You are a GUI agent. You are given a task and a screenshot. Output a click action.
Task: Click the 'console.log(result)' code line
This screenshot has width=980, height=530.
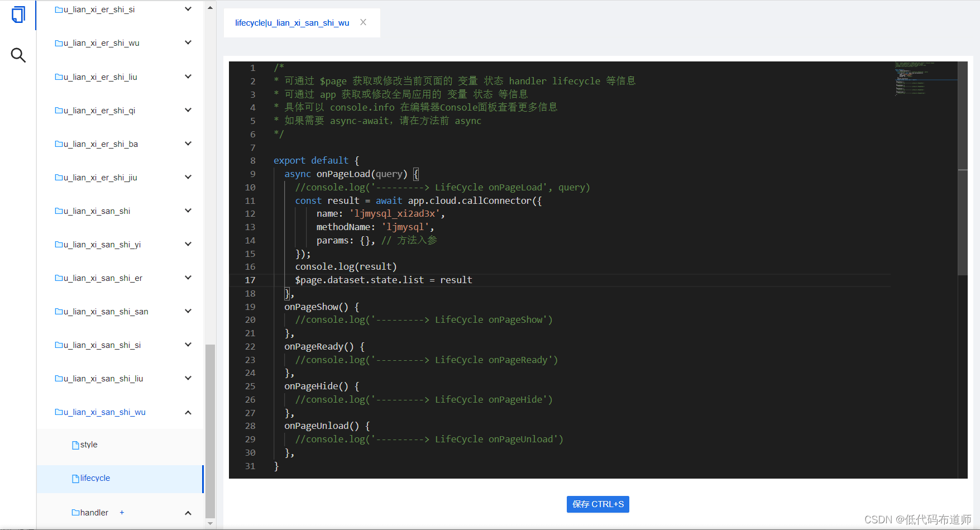346,266
